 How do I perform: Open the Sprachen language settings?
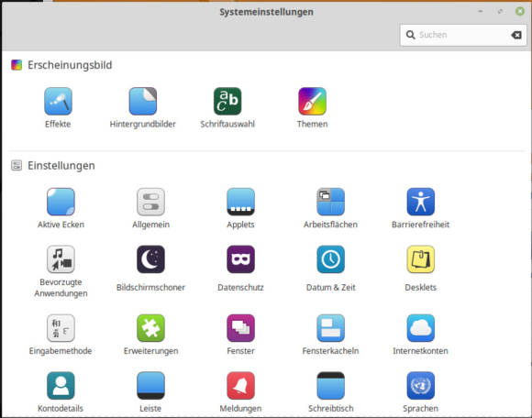(420, 385)
